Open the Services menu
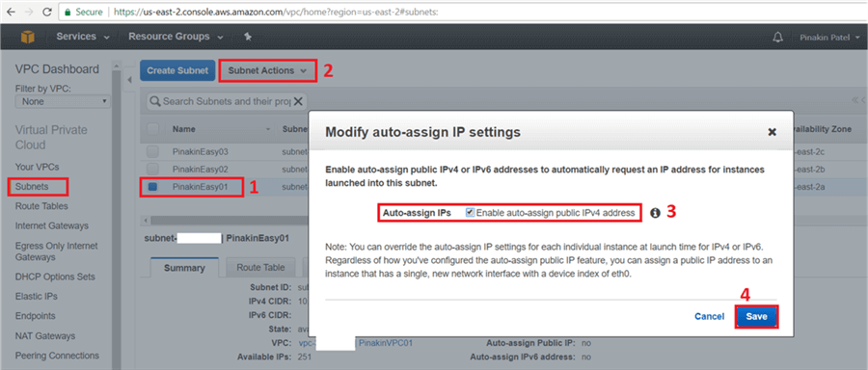This screenshot has width=868, height=370. (83, 37)
